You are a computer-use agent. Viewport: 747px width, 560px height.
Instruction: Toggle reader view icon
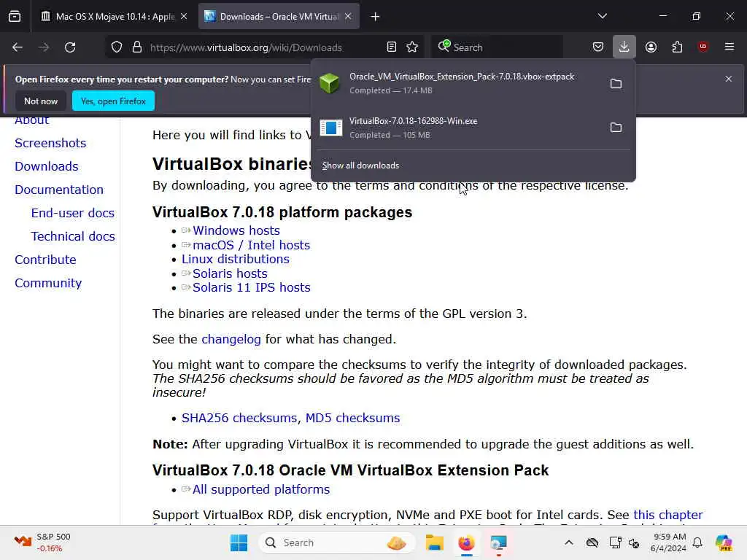392,47
